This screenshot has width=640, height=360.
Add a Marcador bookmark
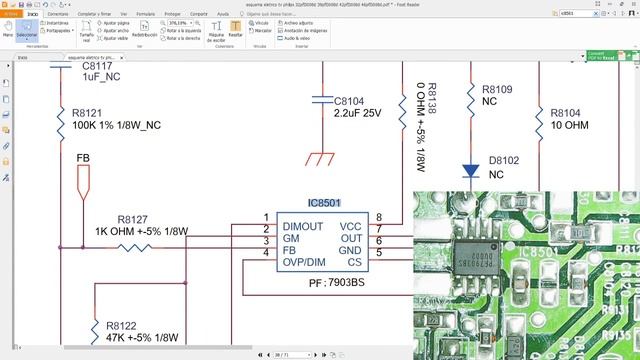coord(260,31)
